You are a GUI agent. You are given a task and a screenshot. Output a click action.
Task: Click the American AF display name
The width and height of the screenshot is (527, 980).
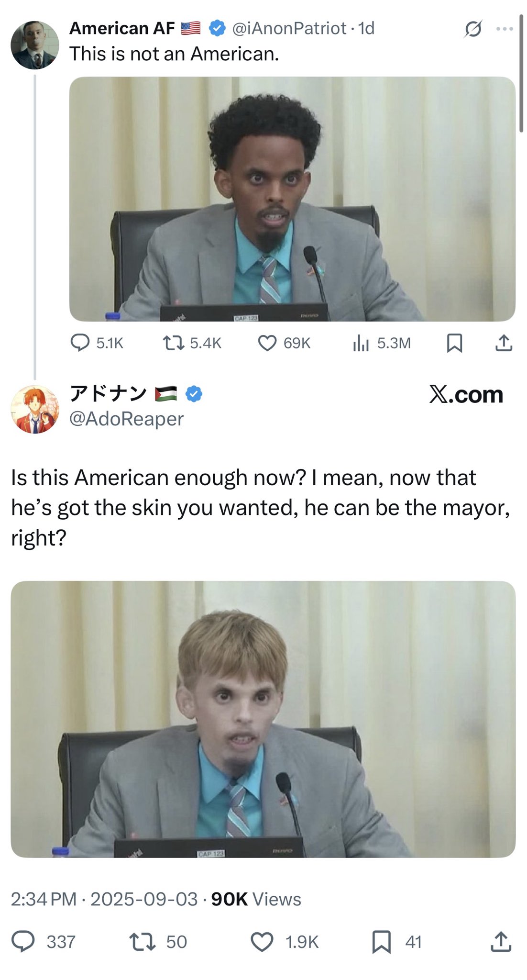click(x=122, y=28)
